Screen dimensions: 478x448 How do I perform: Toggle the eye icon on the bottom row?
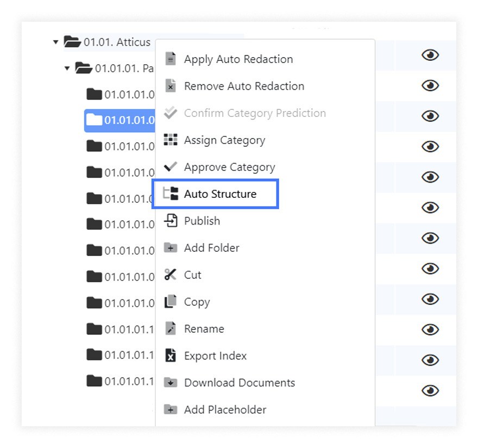point(430,390)
